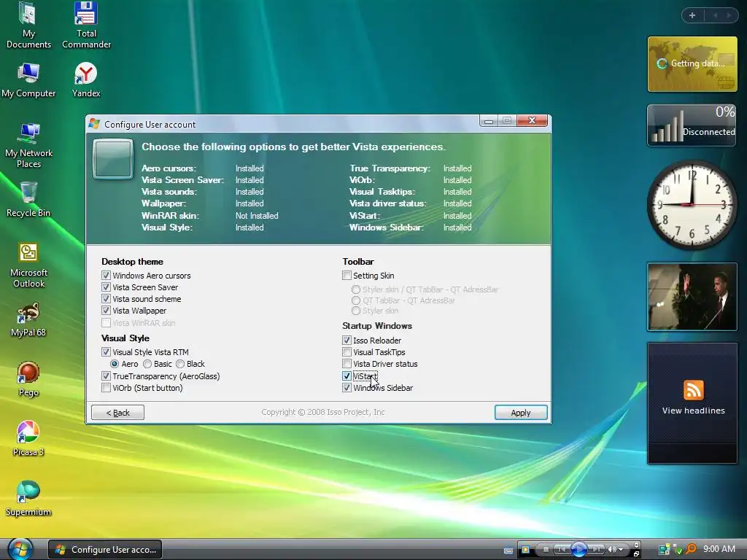Launch the MyPal 68 shortcut
The height and width of the screenshot is (560, 747).
[x=28, y=319]
